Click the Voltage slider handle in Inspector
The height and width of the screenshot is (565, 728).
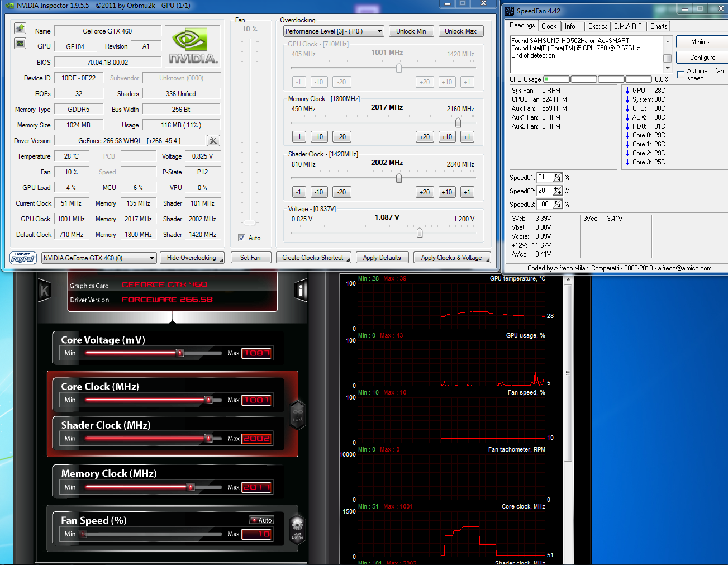(420, 233)
